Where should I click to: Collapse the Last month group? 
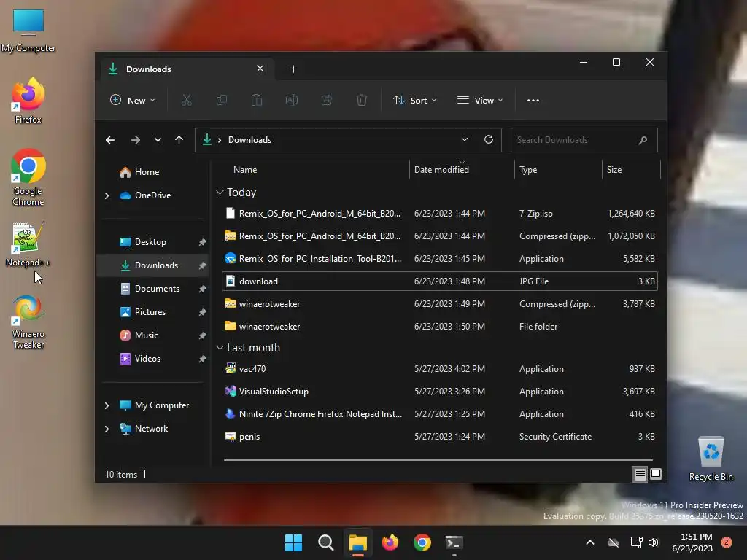coord(220,348)
